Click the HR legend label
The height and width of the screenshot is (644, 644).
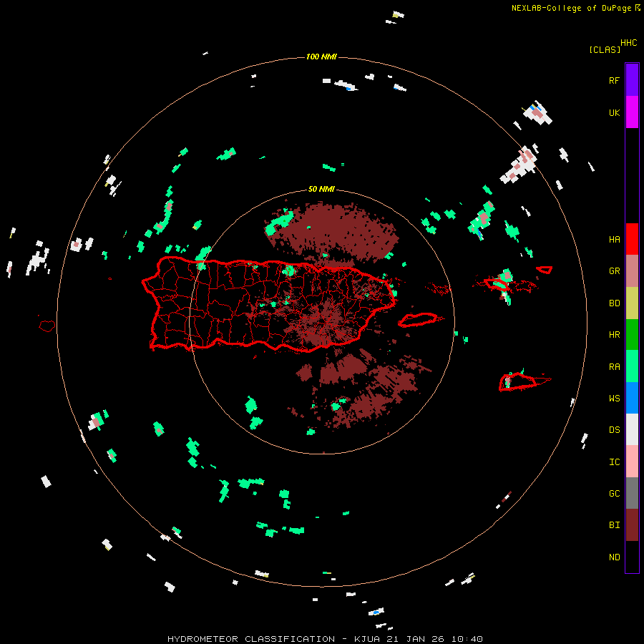[x=614, y=335]
